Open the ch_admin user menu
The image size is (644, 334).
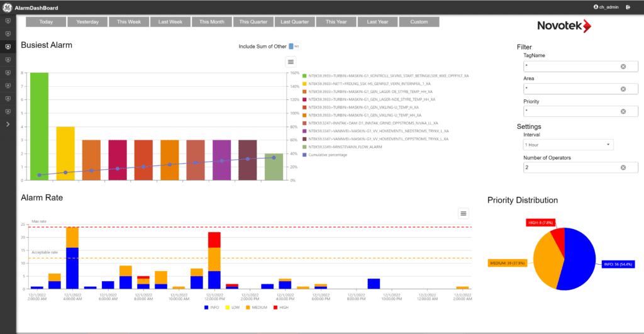(x=606, y=7)
